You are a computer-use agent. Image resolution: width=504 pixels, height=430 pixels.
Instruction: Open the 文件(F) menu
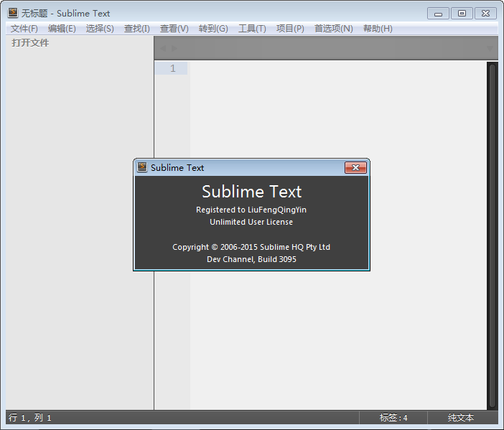(24, 29)
